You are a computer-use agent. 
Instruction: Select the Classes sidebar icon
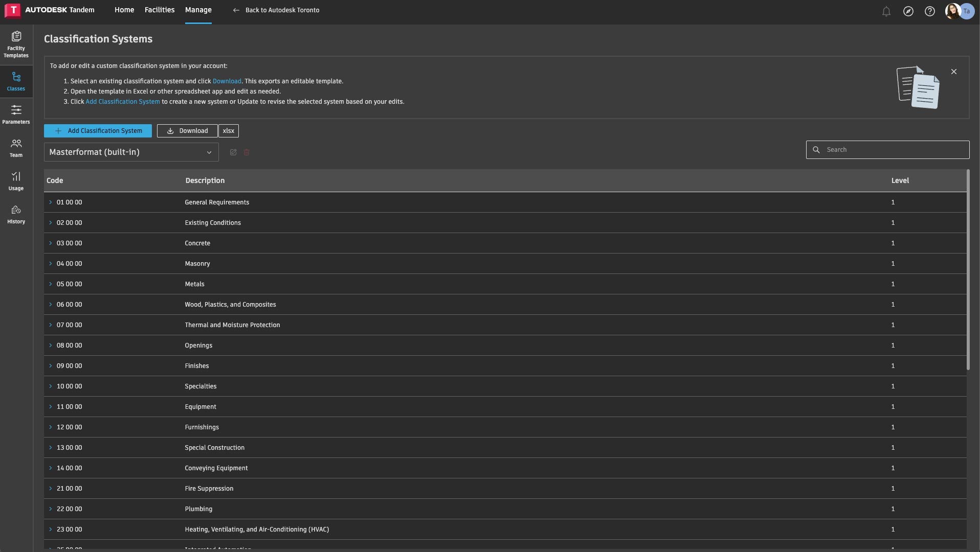point(16,82)
